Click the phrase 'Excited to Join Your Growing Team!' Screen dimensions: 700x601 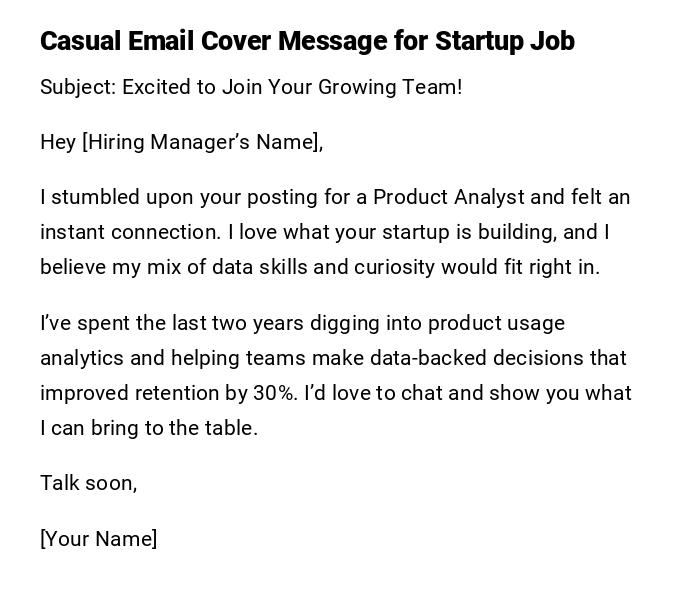tap(292, 87)
